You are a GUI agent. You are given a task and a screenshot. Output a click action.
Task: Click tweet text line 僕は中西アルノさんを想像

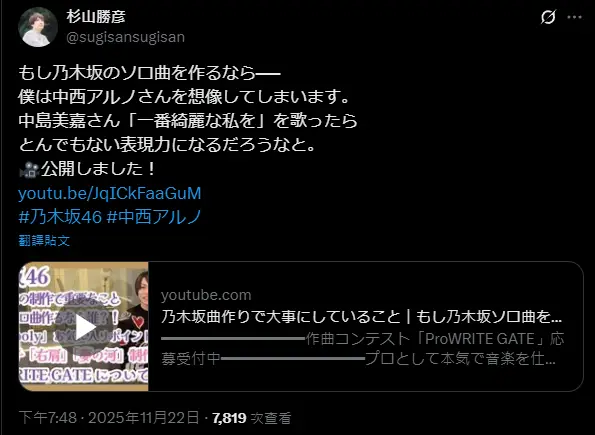(x=184, y=97)
